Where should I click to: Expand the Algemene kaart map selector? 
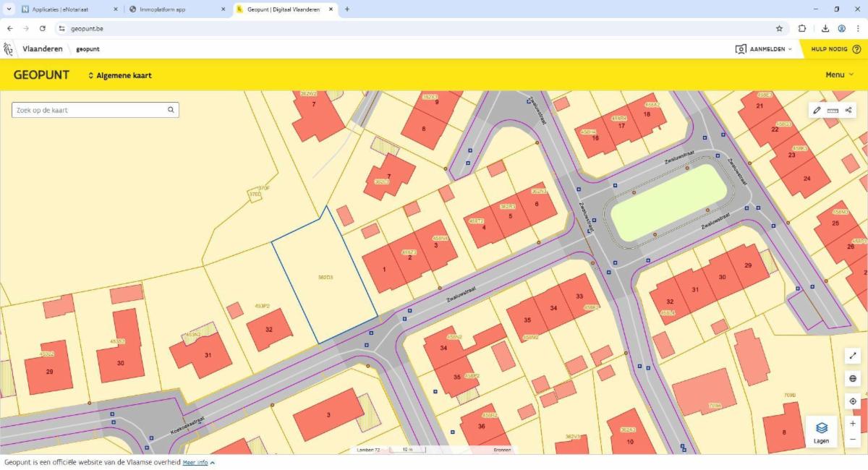[120, 75]
